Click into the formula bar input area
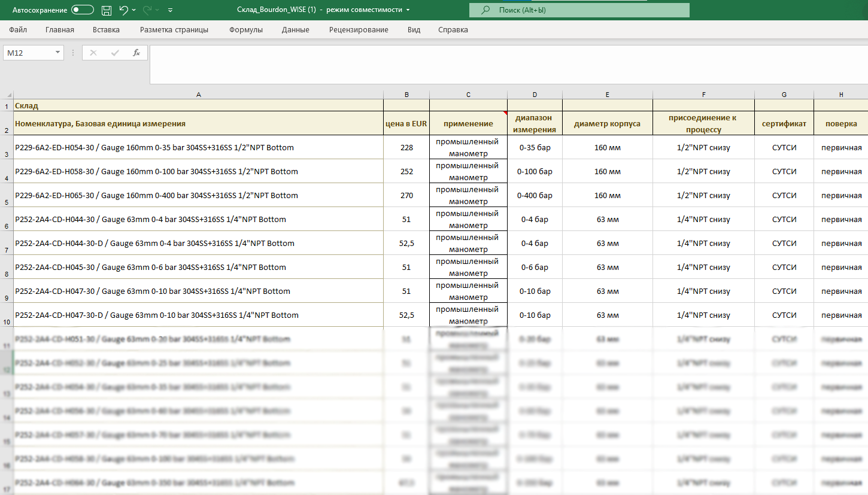This screenshot has width=868, height=495. point(503,63)
